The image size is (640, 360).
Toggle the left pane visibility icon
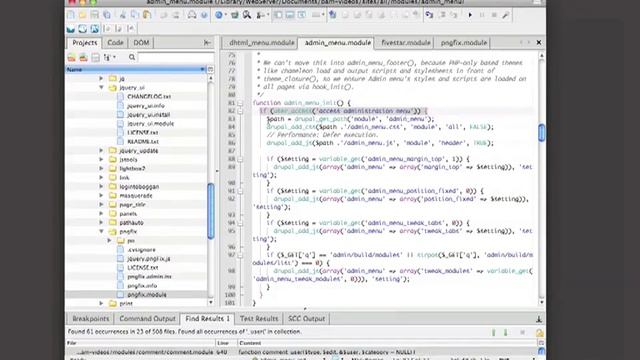[278, 15]
